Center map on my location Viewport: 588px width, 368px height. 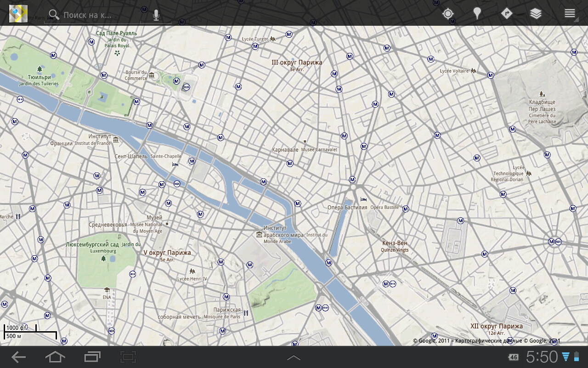[x=448, y=14]
